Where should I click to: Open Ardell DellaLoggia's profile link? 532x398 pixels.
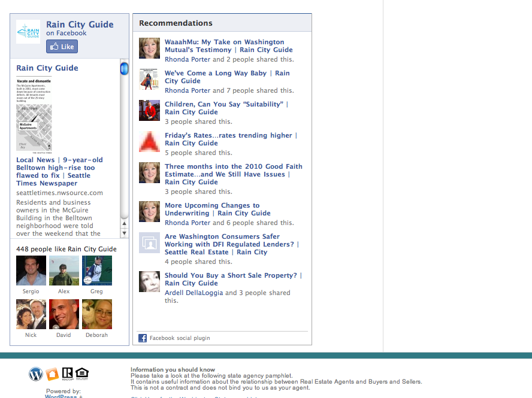coord(194,293)
